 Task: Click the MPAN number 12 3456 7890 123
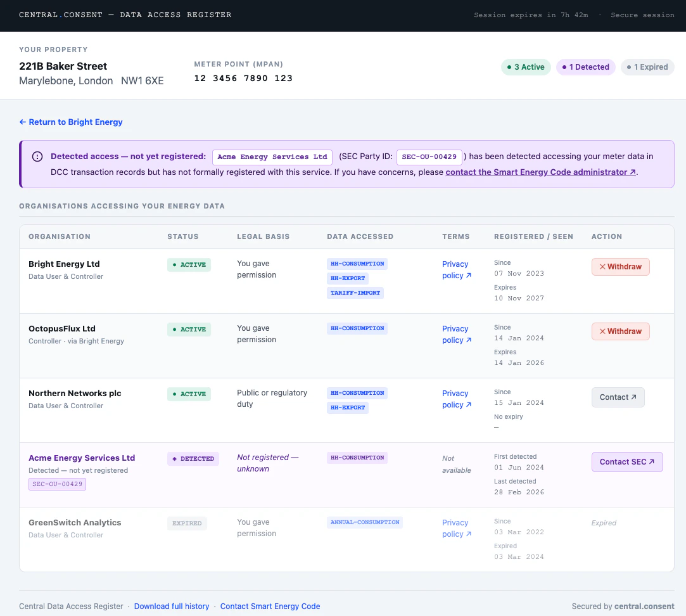(243, 79)
